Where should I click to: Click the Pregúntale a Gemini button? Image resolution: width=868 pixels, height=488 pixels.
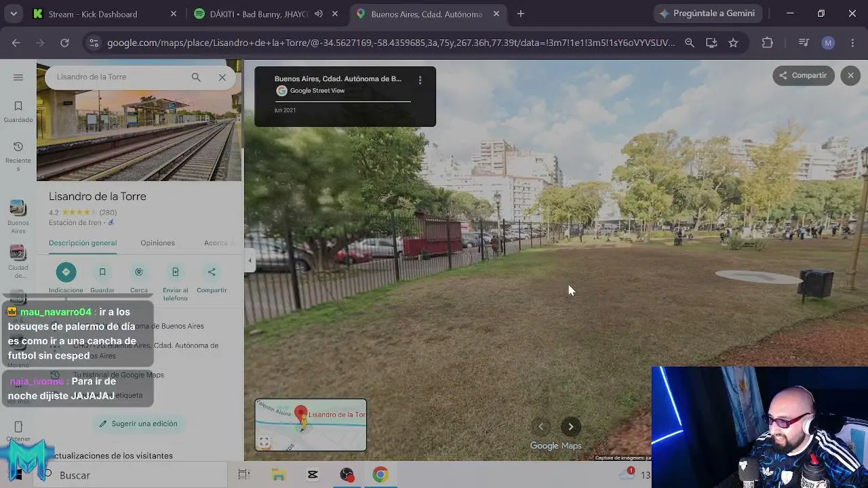pos(708,14)
